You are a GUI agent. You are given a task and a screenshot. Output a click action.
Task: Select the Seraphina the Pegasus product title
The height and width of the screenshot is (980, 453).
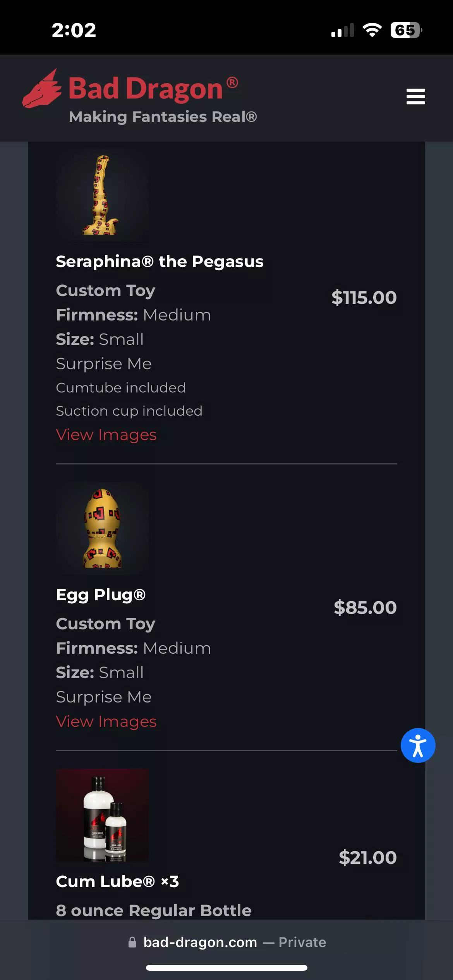pyautogui.click(x=160, y=262)
